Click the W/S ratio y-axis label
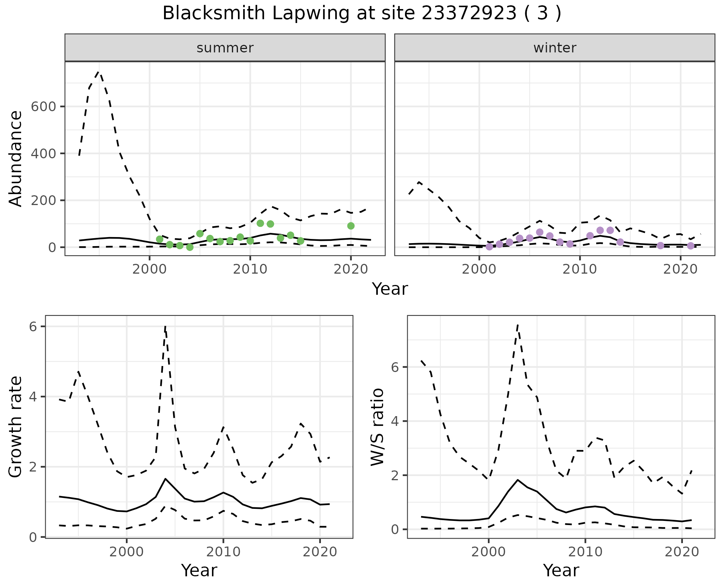The image size is (724, 588). 377,427
